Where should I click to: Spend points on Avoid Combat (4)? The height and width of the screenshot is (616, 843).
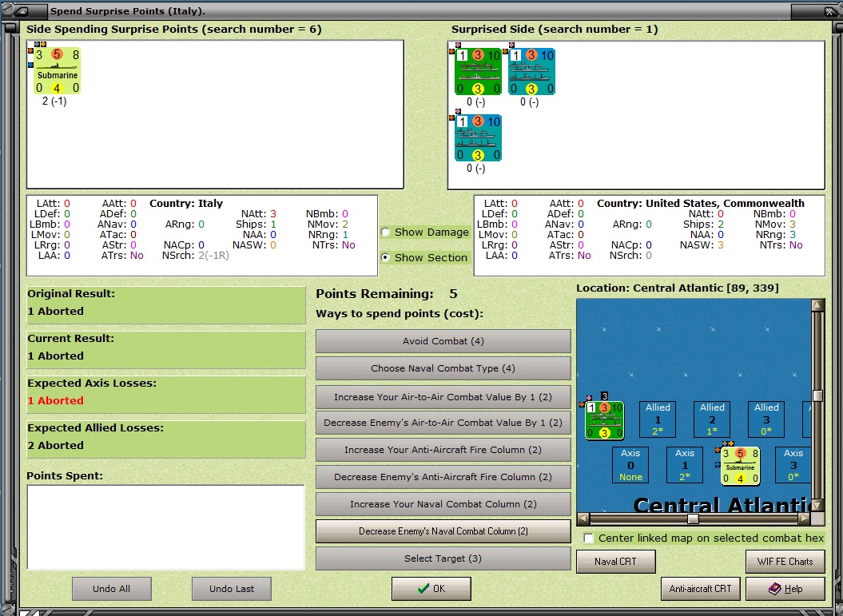click(x=443, y=341)
